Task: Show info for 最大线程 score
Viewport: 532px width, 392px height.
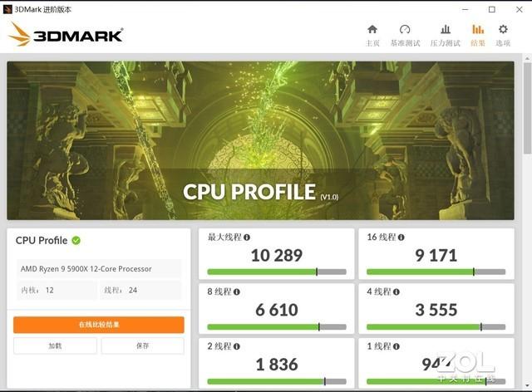Action: coord(247,238)
